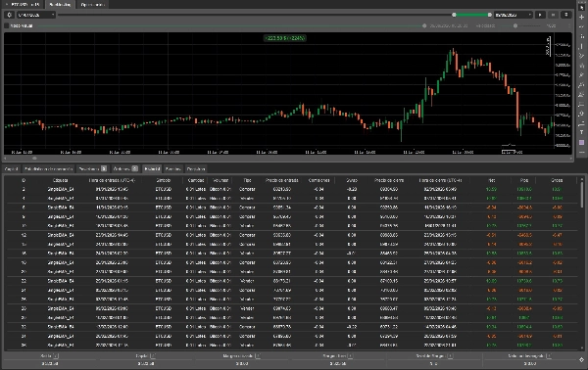Select the history row with ID 12
588x370 pixels.
pos(291,235)
